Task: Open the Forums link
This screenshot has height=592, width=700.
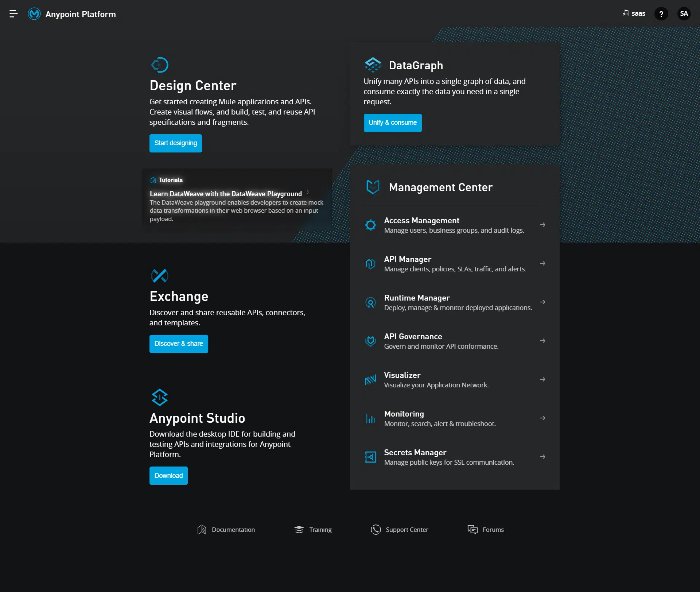Action: tap(486, 529)
